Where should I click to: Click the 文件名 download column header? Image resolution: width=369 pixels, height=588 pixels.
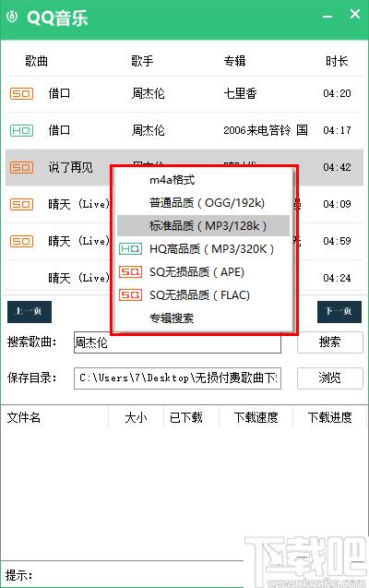click(24, 417)
